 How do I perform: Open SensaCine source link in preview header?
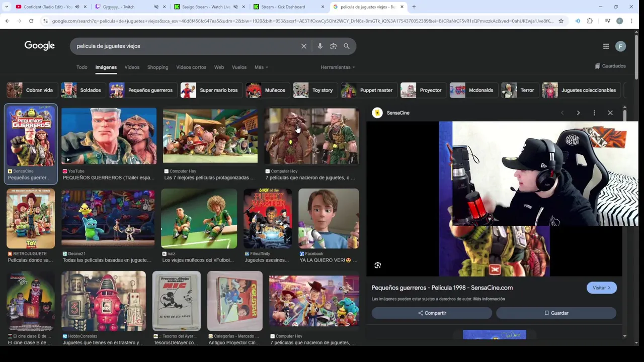point(391,113)
